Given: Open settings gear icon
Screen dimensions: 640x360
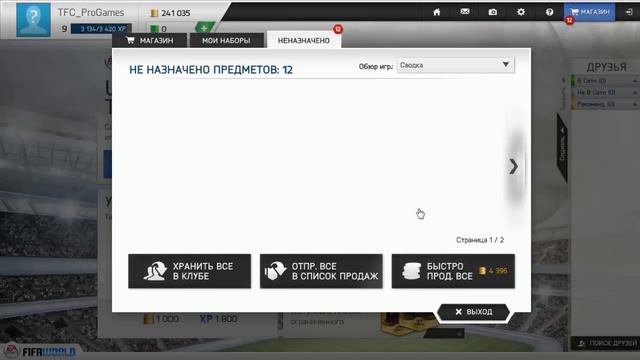Looking at the screenshot, I should (521, 12).
